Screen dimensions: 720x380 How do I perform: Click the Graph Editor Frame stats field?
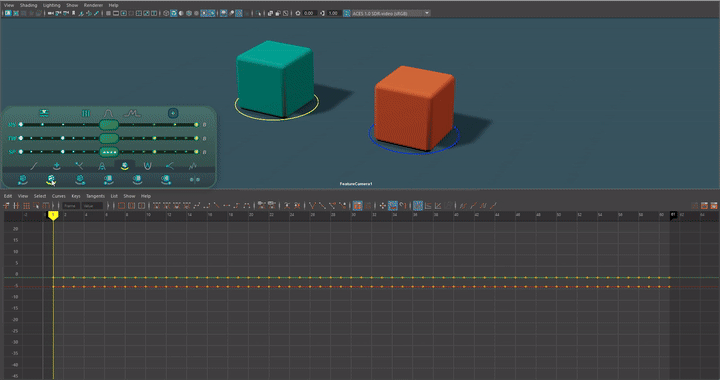71,206
